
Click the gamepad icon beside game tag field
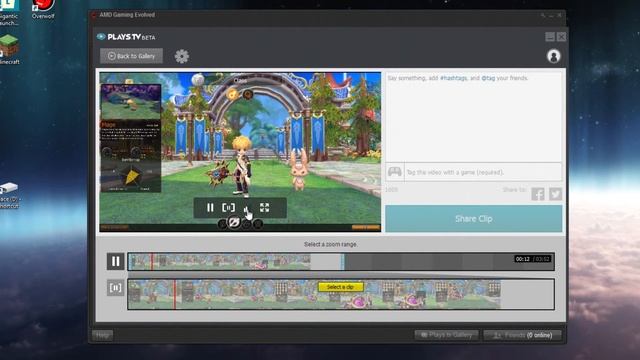click(x=395, y=172)
